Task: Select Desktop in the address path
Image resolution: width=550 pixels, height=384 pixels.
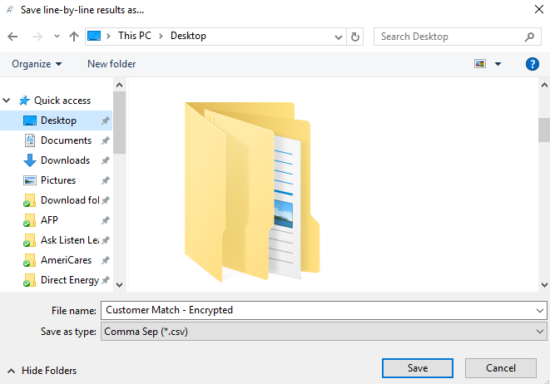Action: click(188, 36)
